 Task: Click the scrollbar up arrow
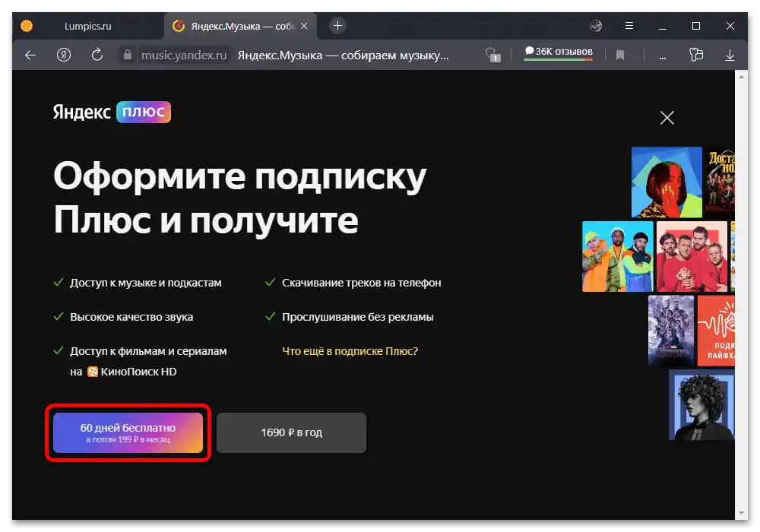coord(741,77)
